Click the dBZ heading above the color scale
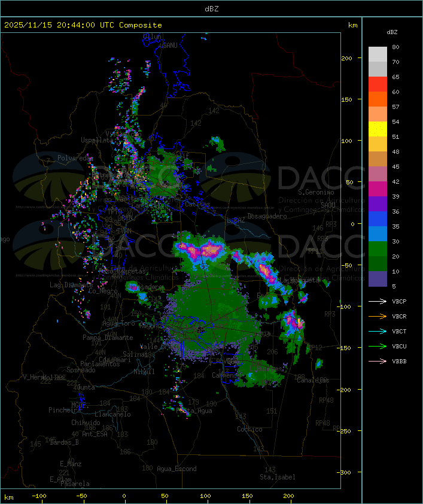This screenshot has width=423, height=504. [392, 32]
